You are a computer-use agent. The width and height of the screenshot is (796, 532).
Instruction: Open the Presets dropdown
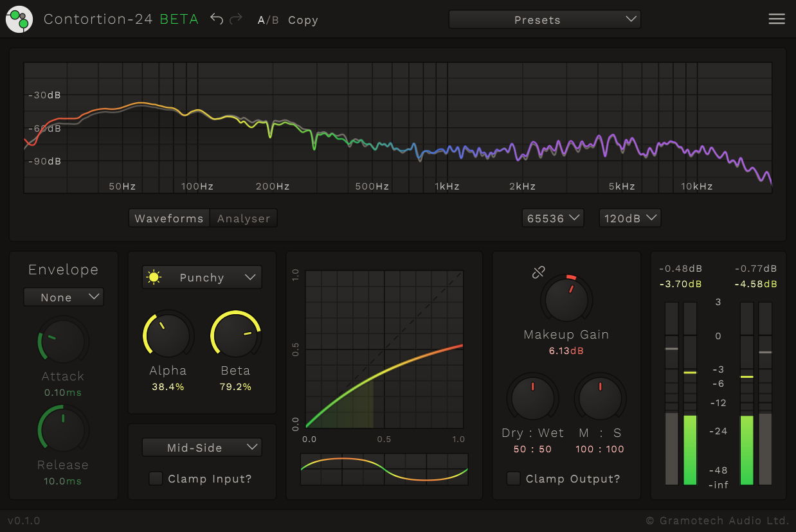tap(545, 20)
